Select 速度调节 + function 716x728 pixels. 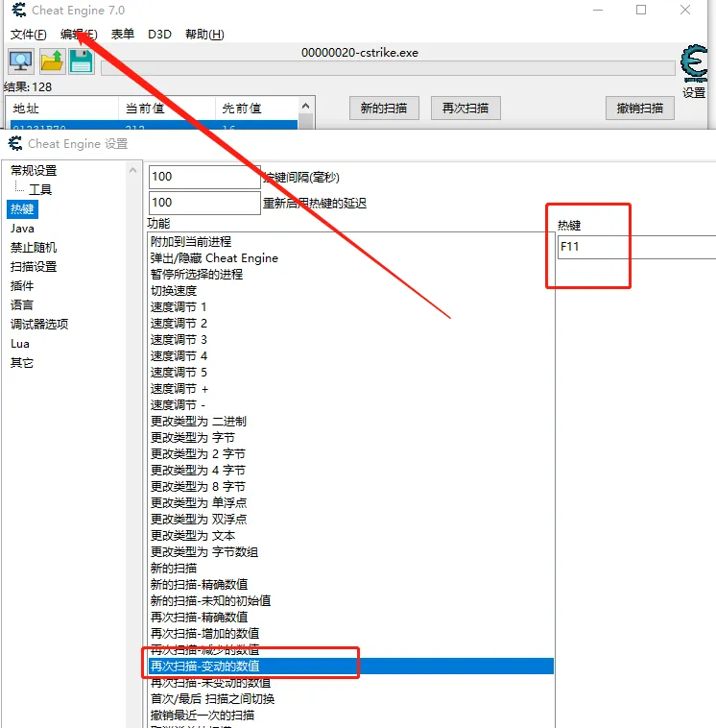(x=351, y=389)
